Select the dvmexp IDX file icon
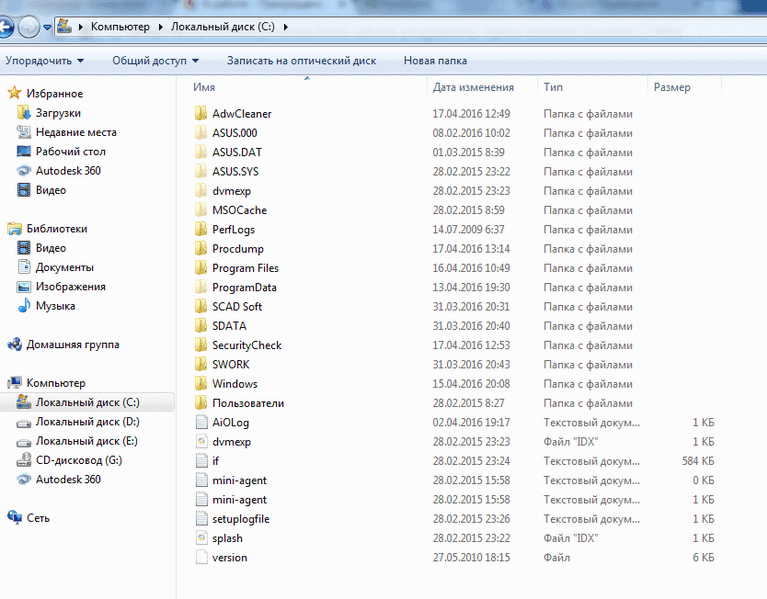This screenshot has width=767, height=599. (x=202, y=442)
